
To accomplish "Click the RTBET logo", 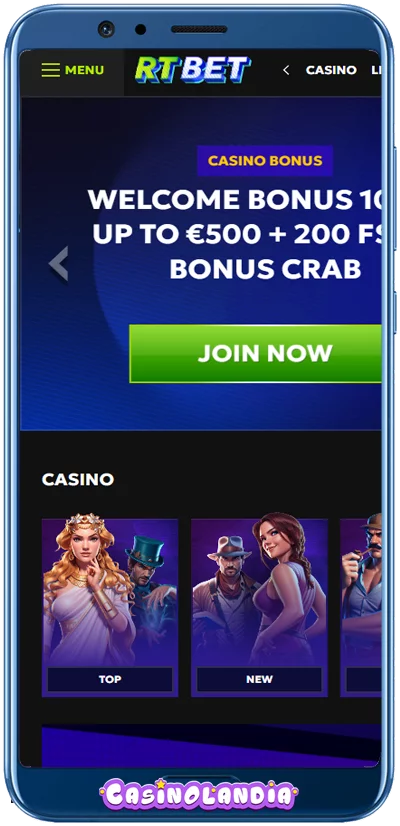I will coord(193,70).
